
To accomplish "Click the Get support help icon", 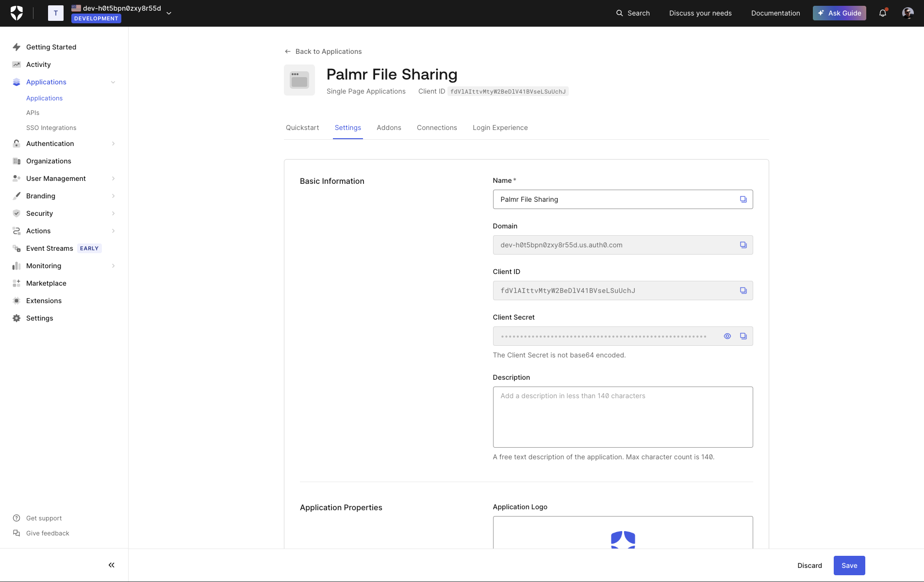I will [16, 518].
